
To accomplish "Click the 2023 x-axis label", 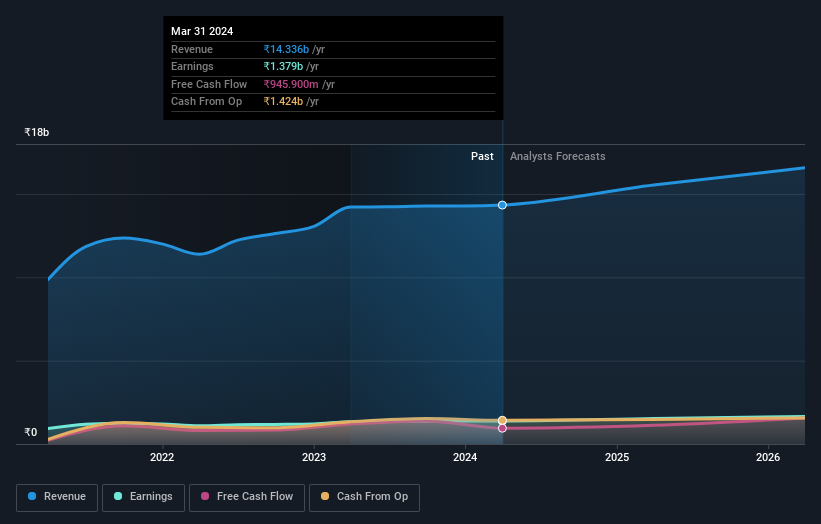I will coord(314,457).
